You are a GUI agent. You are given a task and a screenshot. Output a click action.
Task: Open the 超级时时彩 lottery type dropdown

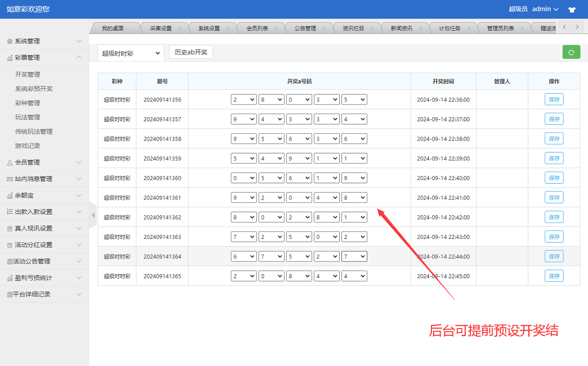(x=131, y=53)
